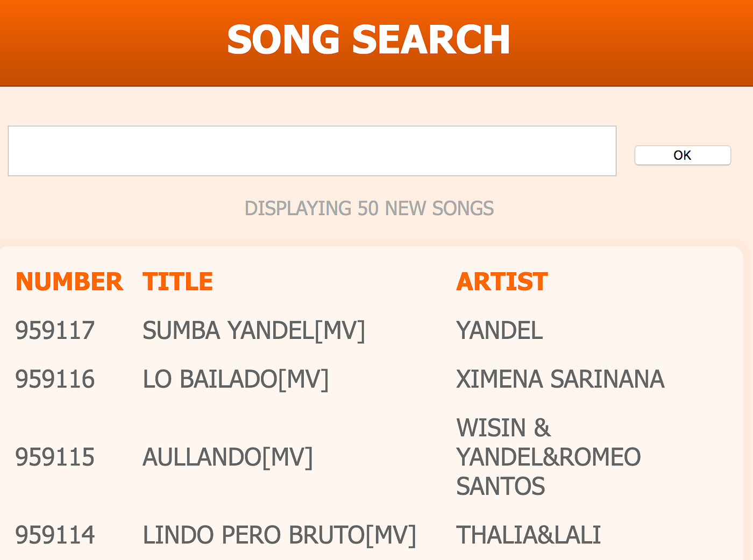Image resolution: width=753 pixels, height=560 pixels.
Task: Select song number 959117
Action: coord(55,330)
